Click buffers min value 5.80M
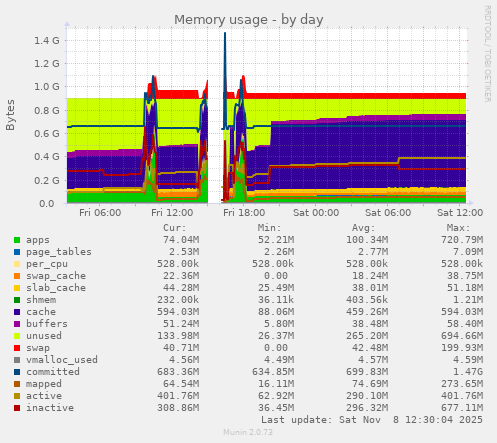The height and width of the screenshot is (443, 497). (x=279, y=324)
